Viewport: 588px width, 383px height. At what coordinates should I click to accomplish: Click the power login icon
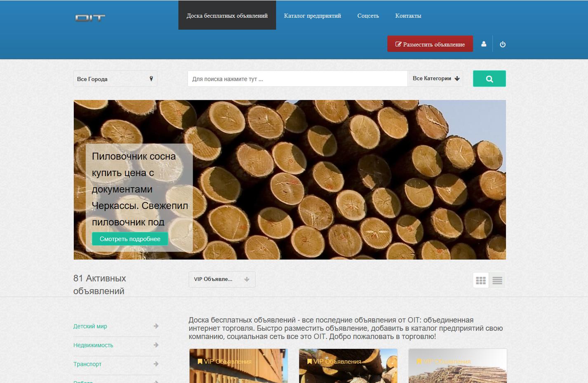coord(503,44)
